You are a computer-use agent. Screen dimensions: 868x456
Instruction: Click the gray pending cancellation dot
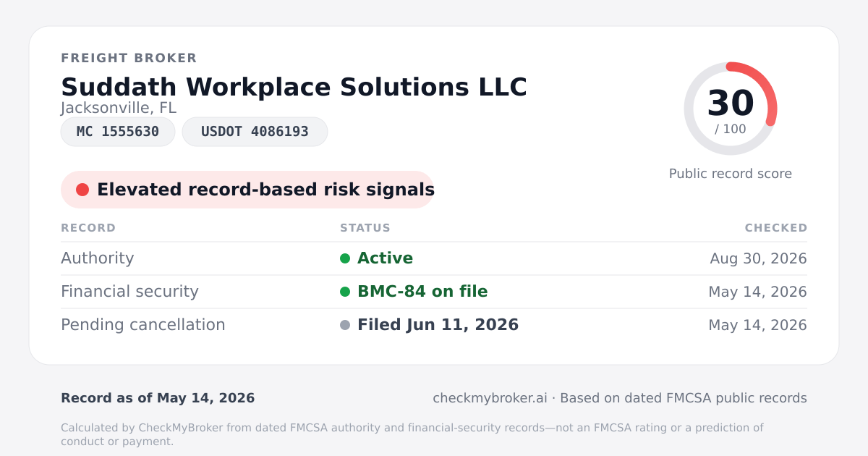tap(345, 325)
